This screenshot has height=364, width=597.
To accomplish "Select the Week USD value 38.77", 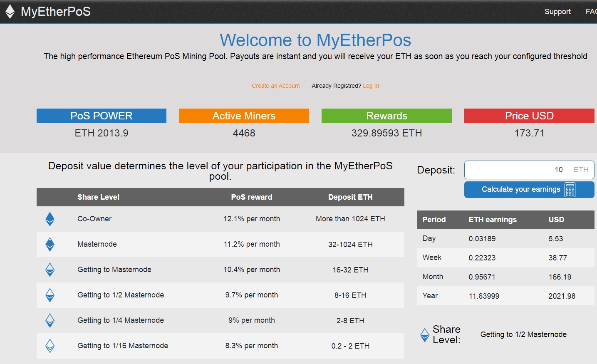I will point(557,258).
